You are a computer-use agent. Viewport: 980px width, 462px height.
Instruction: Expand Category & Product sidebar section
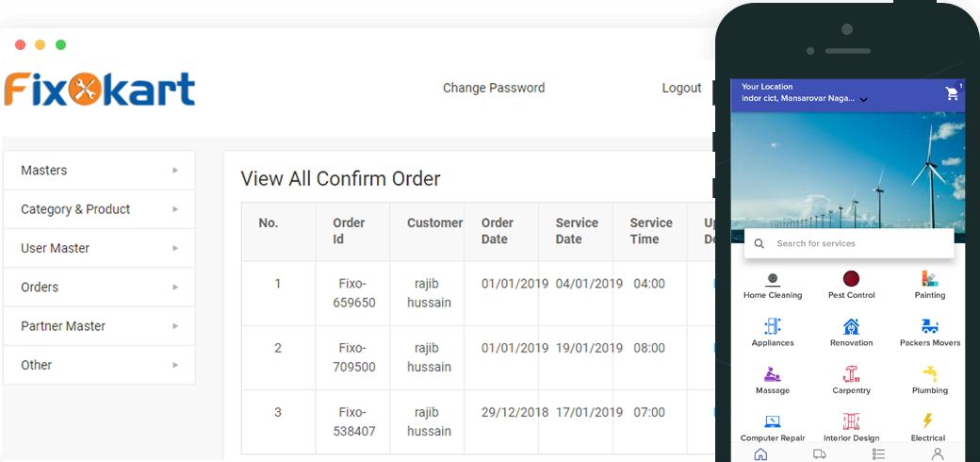pyautogui.click(x=99, y=209)
